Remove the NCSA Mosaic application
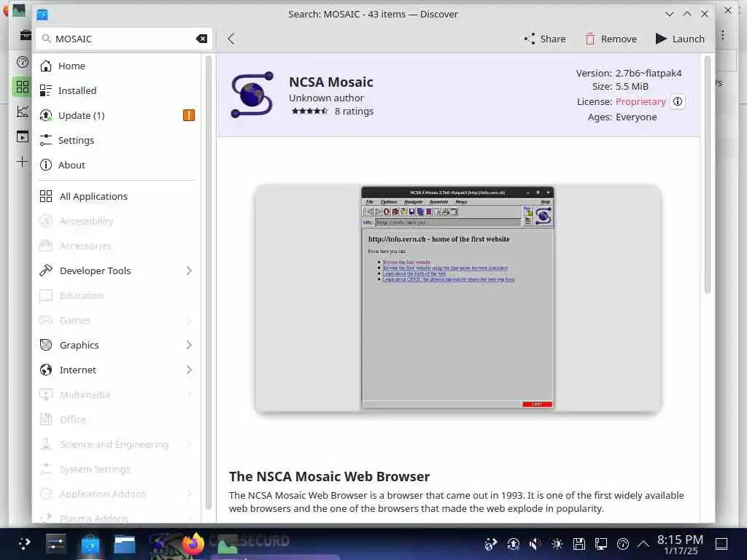The image size is (747, 560). click(611, 39)
